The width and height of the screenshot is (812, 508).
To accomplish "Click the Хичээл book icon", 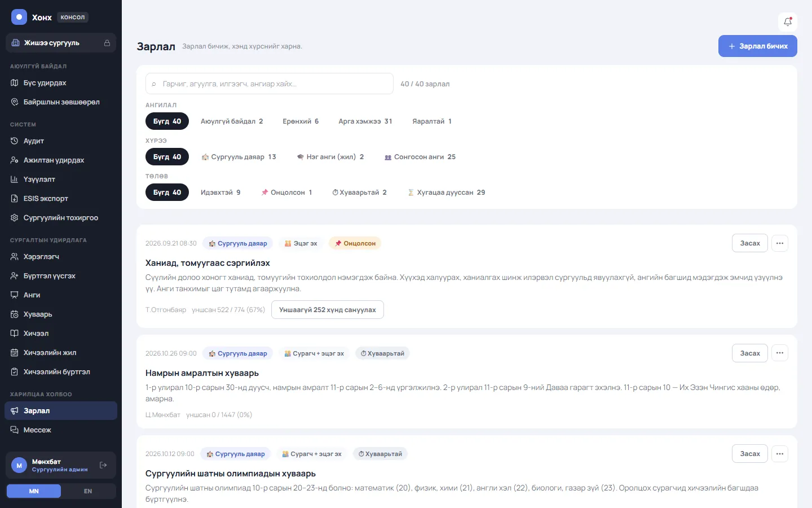I will (15, 334).
